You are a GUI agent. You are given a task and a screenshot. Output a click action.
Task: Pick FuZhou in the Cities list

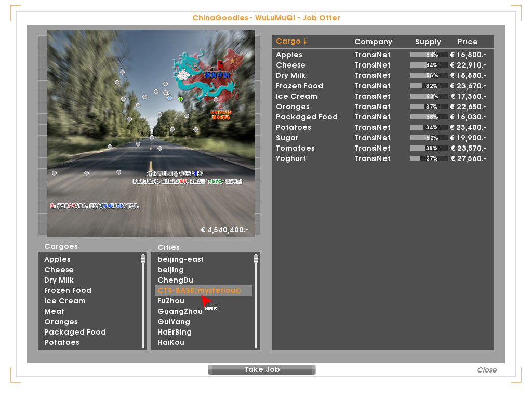click(x=170, y=301)
